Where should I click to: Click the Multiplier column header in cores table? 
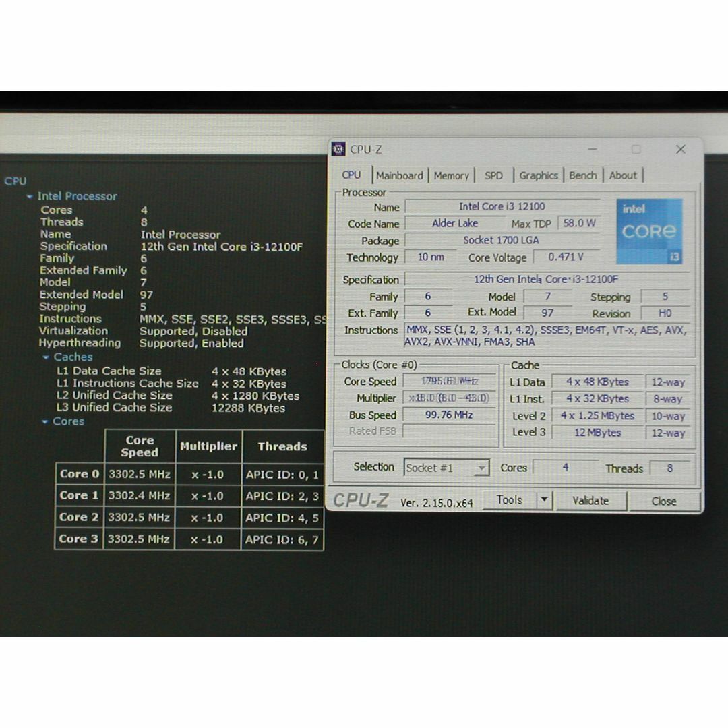(x=208, y=446)
